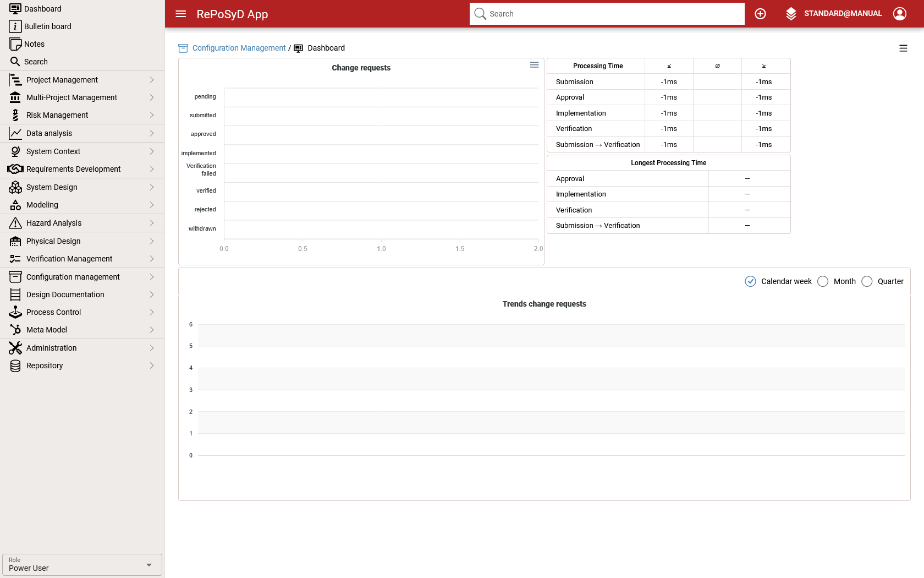Open the Change requests chart menu icon

point(534,65)
